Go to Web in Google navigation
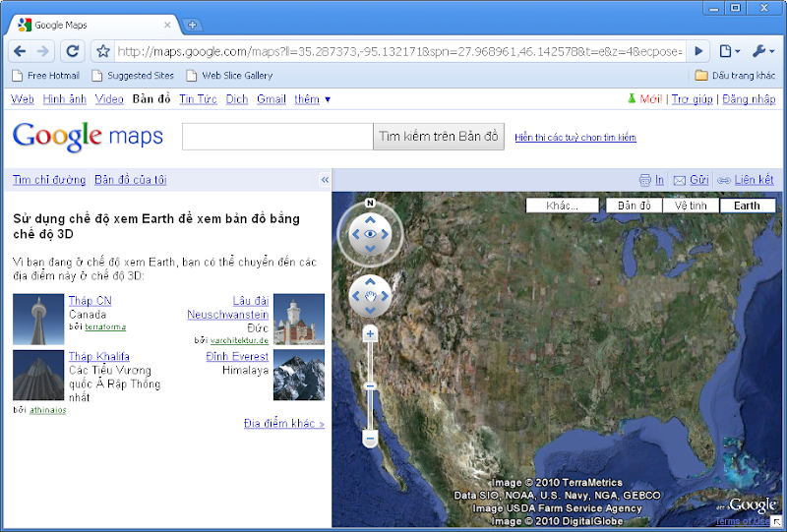 coord(23,99)
